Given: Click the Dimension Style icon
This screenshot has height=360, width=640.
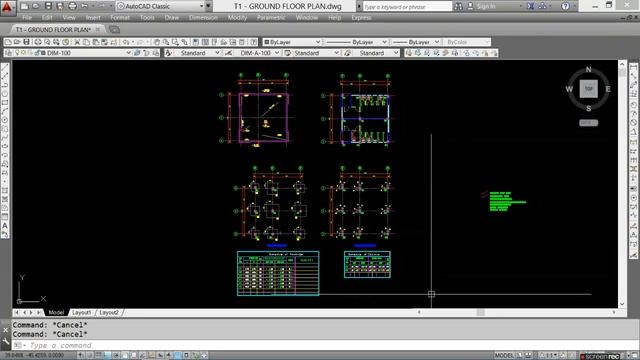Looking at the screenshot, I should pos(229,53).
